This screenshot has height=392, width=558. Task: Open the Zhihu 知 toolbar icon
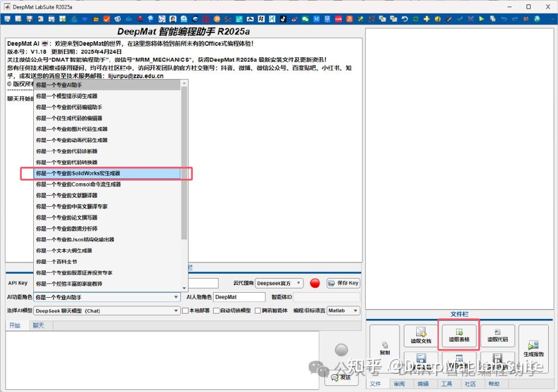pyautogui.click(x=317, y=19)
